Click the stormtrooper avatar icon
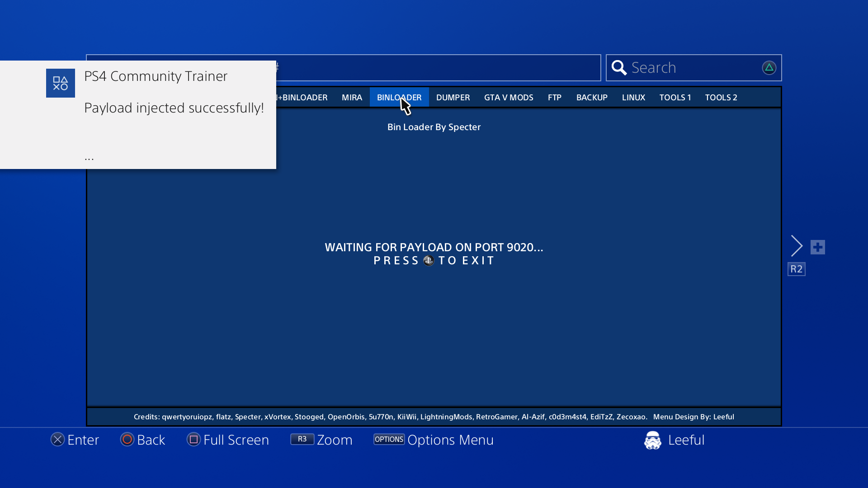 652,440
